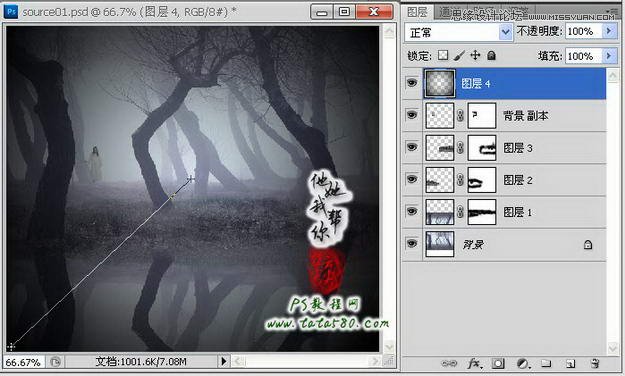The height and width of the screenshot is (376, 625).
Task: Click the 图层 2 layer name
Action: (518, 180)
